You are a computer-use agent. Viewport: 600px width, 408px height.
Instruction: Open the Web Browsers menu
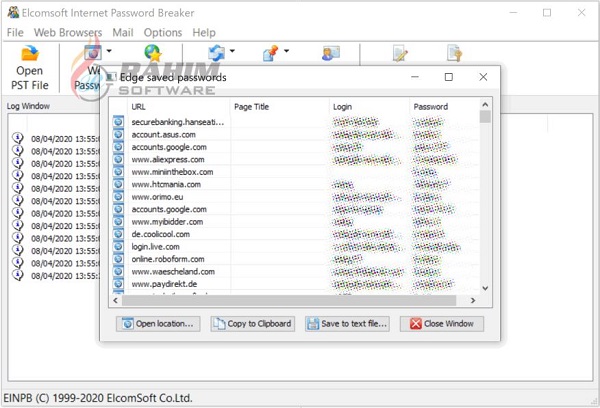[68, 33]
